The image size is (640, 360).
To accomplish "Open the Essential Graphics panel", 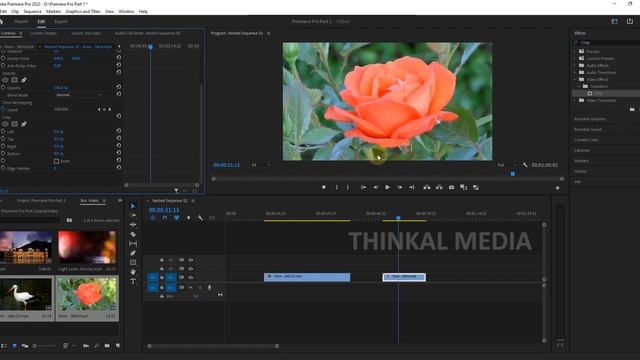I will [590, 119].
